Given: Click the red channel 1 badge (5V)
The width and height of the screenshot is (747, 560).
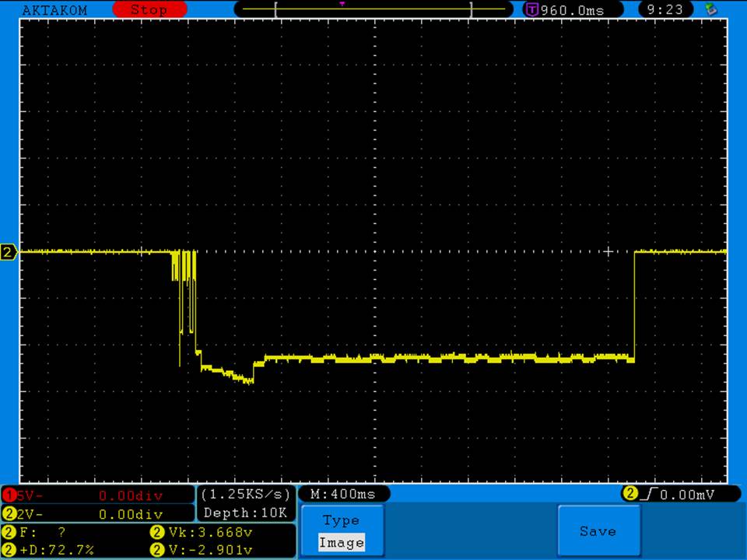Looking at the screenshot, I should [9, 495].
